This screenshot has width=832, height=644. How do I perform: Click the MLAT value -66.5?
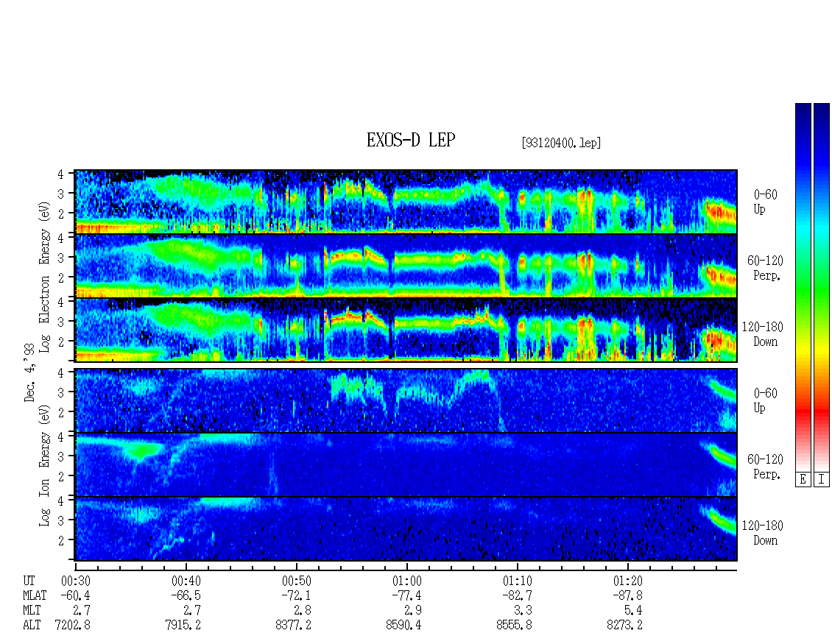tap(186, 595)
